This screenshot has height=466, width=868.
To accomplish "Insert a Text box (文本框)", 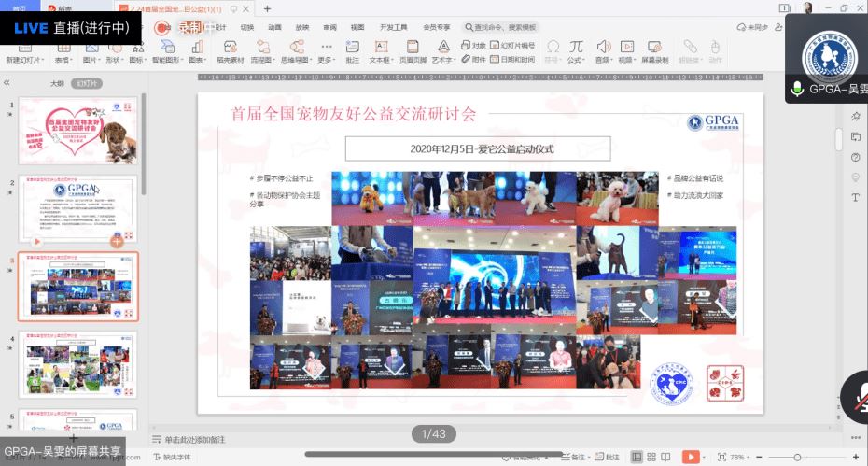I will coord(381,52).
